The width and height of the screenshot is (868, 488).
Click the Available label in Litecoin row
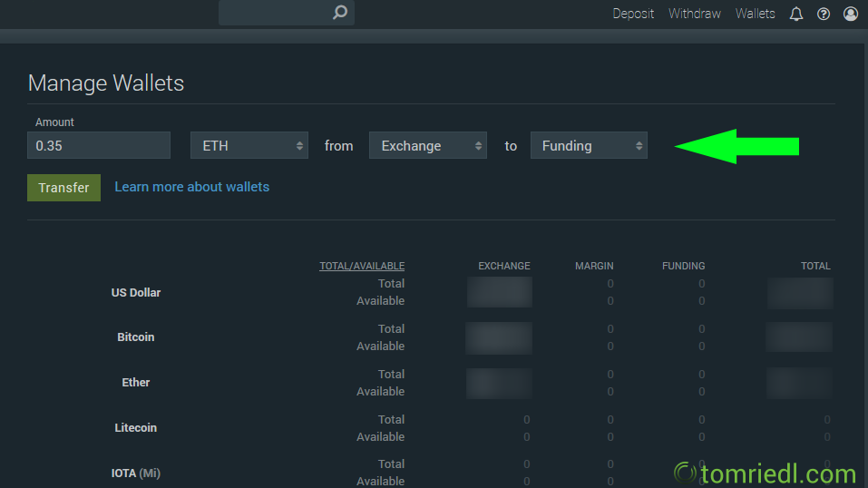pyautogui.click(x=380, y=436)
